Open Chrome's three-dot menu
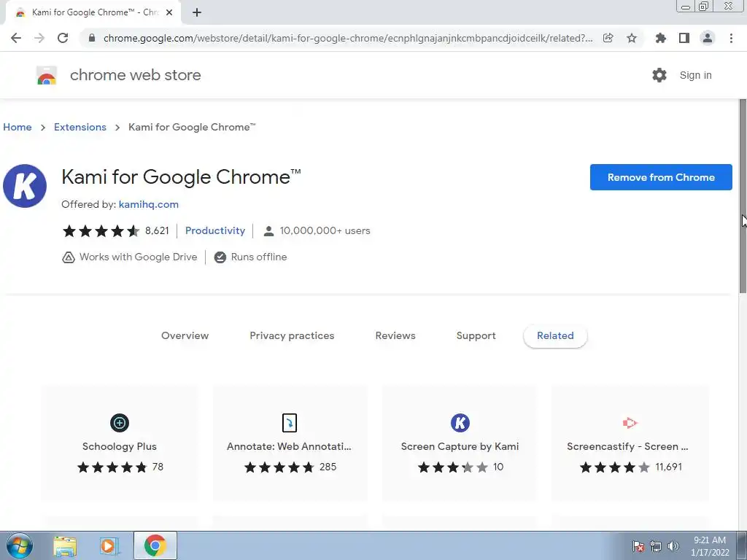 pos(731,38)
